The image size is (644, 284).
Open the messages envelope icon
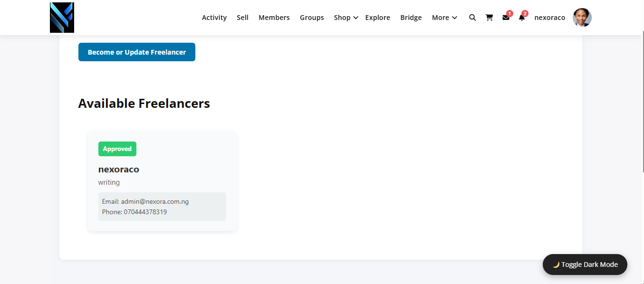[506, 18]
